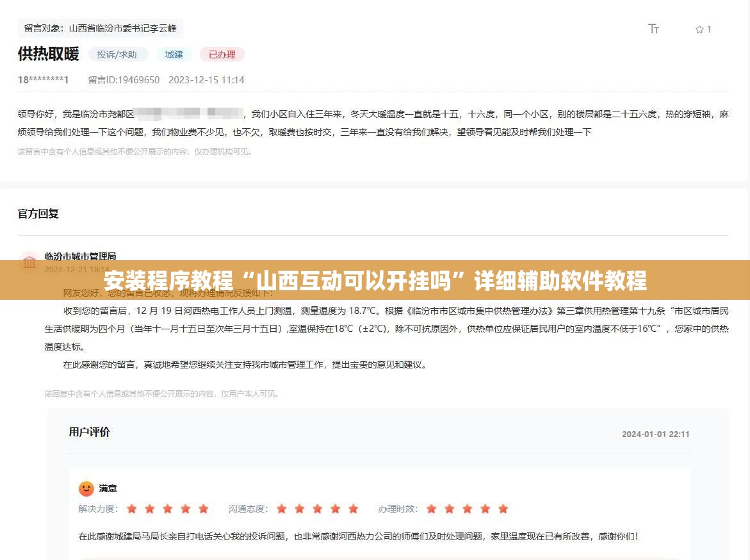Click the 已办理 status tag
The height and width of the screenshot is (560, 750).
tap(222, 54)
